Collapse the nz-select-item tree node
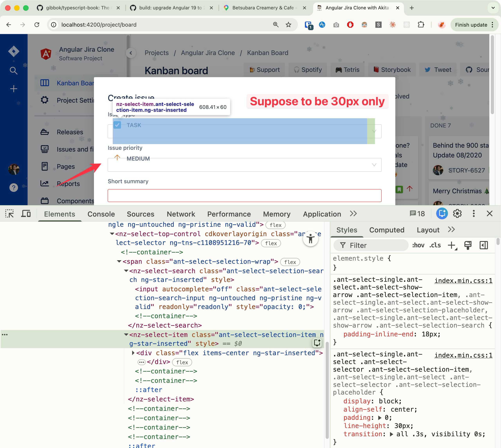Screen dimensions: 501x448 pos(126,335)
